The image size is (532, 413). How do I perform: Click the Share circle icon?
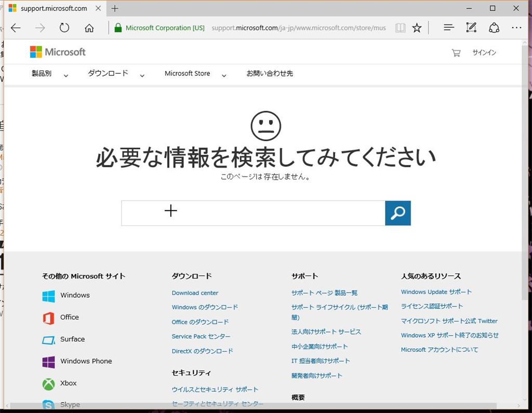tap(494, 28)
